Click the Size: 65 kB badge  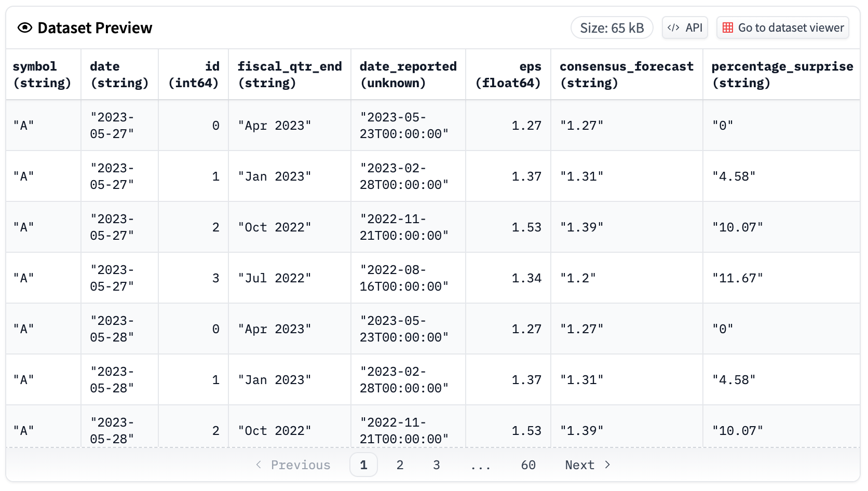pyautogui.click(x=612, y=28)
